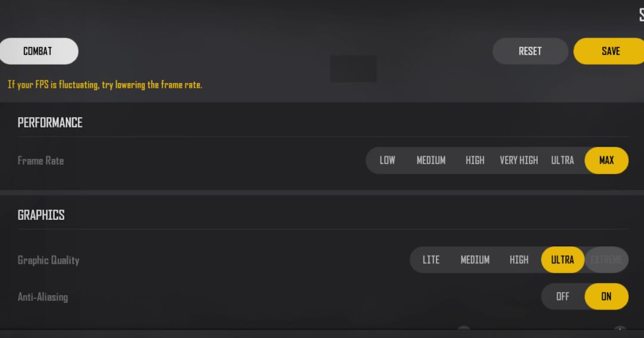The width and height of the screenshot is (644, 338).
Task: Save the current settings
Action: 610,51
